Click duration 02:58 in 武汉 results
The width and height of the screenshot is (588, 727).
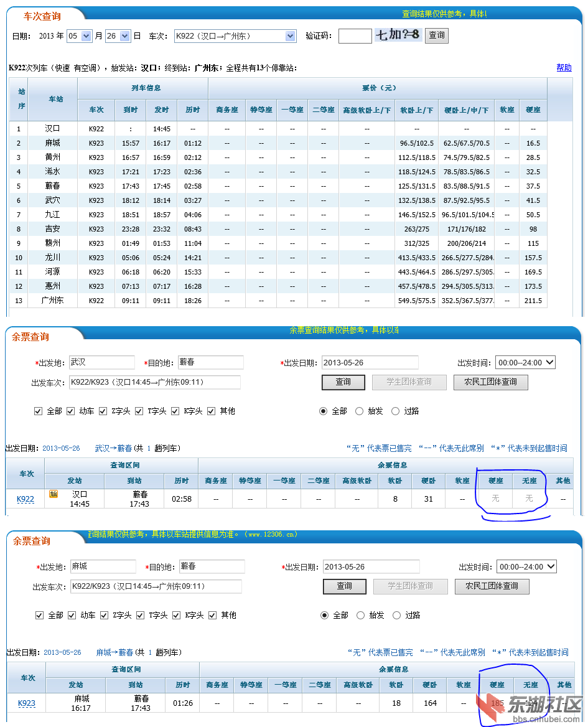click(182, 499)
